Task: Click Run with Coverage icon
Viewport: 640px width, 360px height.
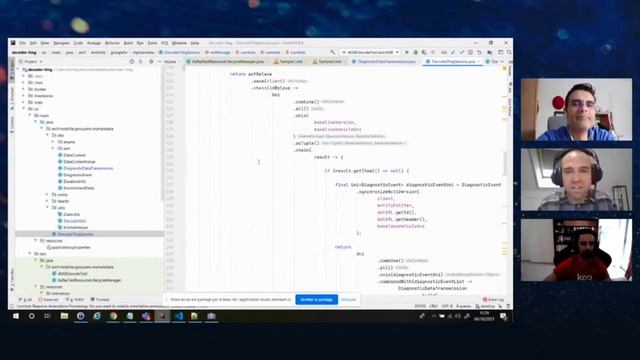Action: (x=424, y=52)
